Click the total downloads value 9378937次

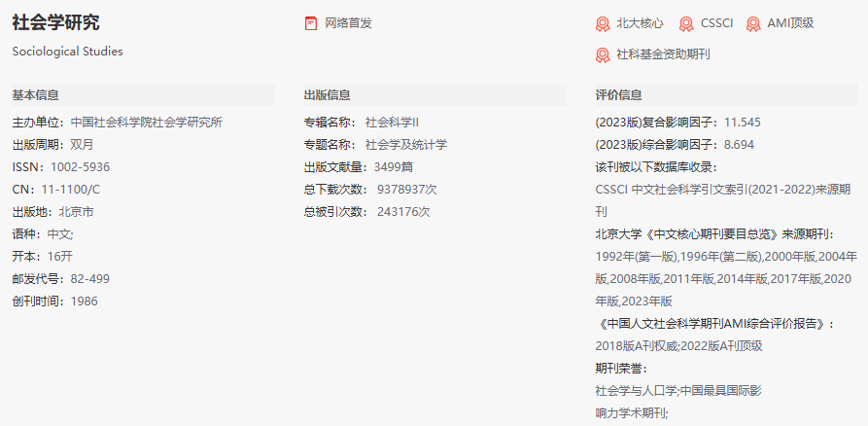pos(406,190)
